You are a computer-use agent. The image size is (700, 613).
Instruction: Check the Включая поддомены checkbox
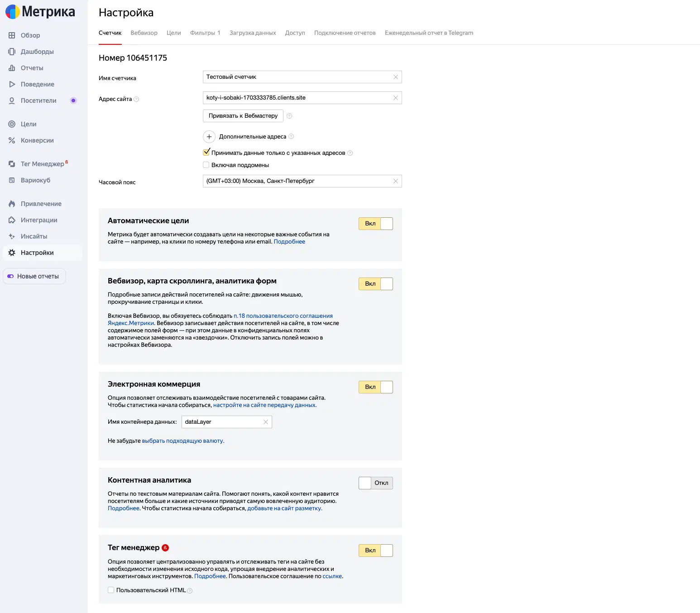click(206, 165)
